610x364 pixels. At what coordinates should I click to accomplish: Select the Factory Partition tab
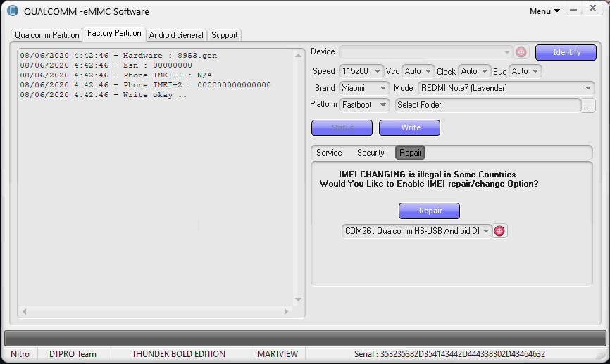point(114,34)
